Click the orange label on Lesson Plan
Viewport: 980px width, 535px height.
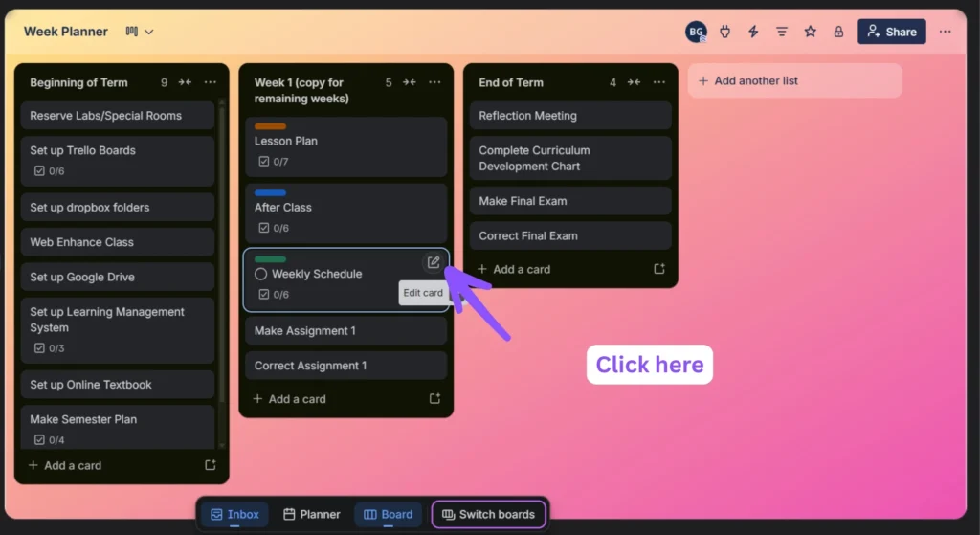click(270, 126)
